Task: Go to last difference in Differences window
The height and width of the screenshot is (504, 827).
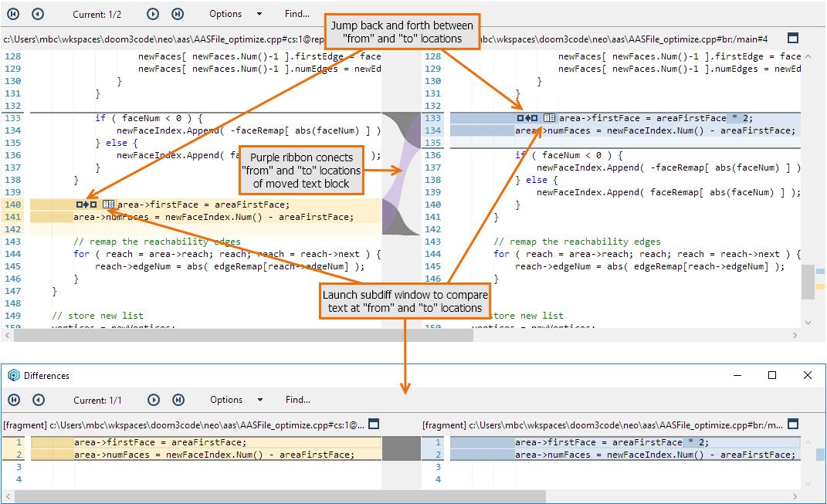Action: point(178,400)
